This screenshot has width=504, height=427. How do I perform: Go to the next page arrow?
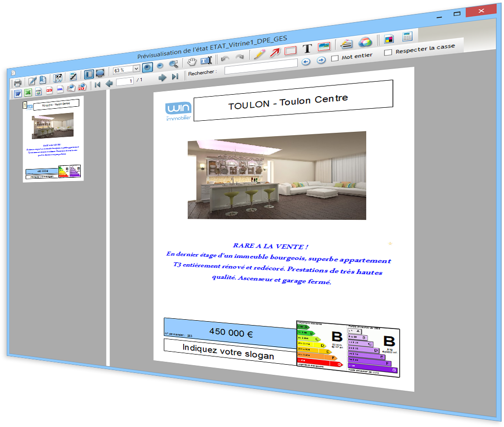[163, 77]
